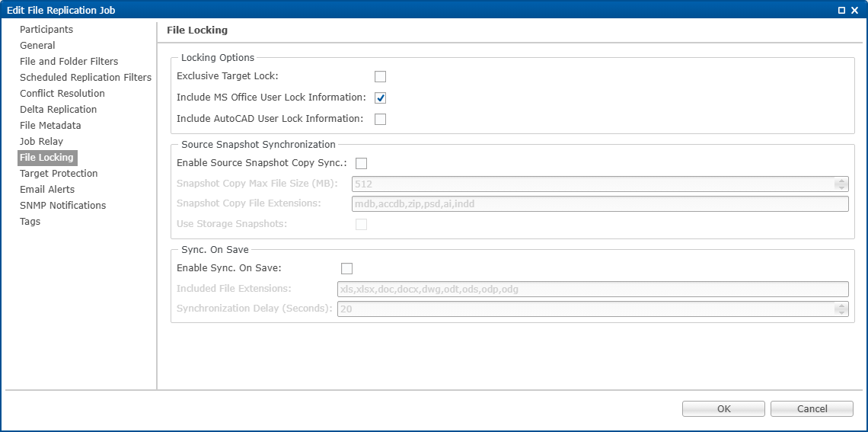Go to the General settings page
The height and width of the screenshot is (432, 868).
pos(37,46)
